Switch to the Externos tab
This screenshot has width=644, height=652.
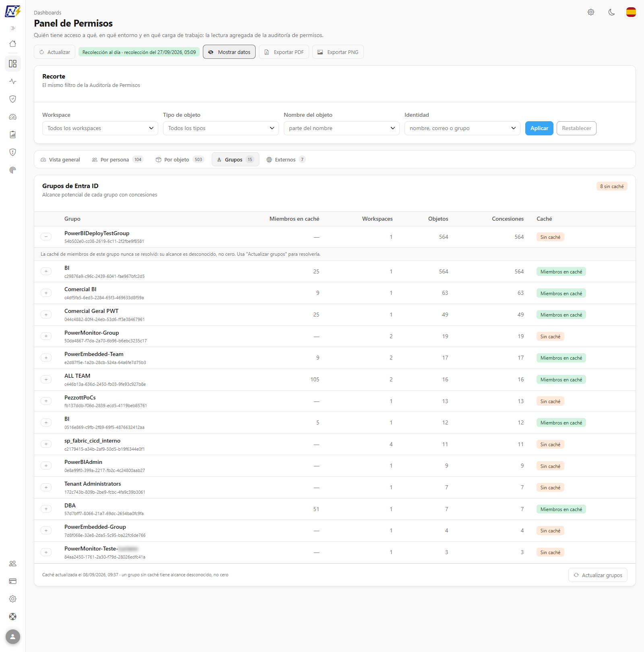[x=286, y=159]
